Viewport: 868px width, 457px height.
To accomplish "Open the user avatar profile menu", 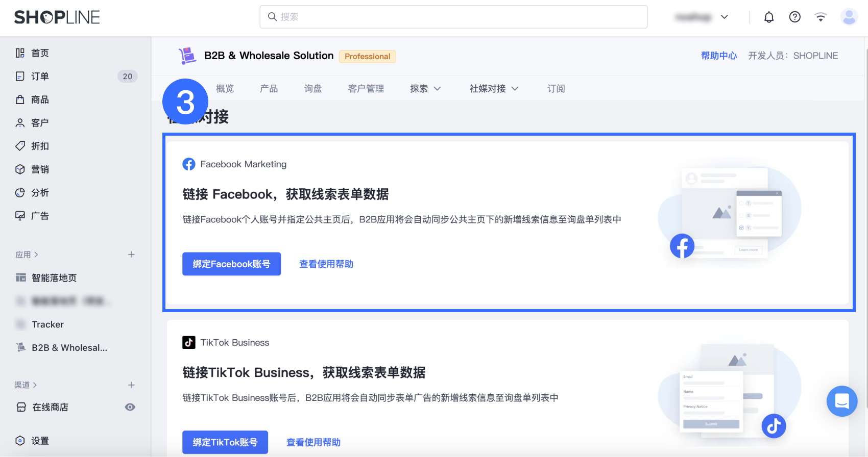I will [x=849, y=17].
